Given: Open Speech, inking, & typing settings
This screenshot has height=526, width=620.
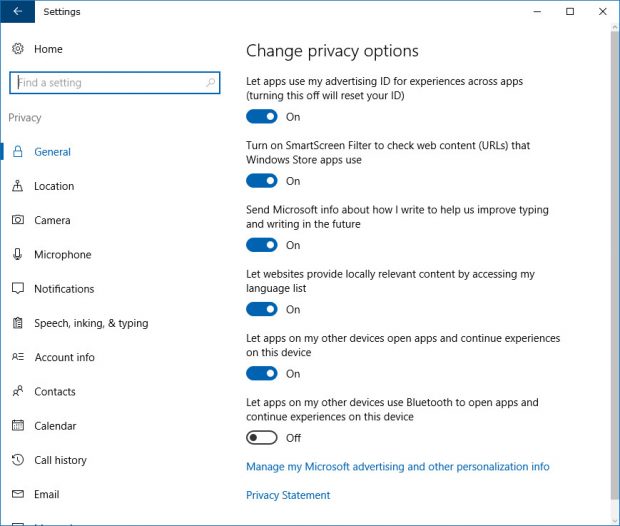Looking at the screenshot, I should [x=91, y=323].
